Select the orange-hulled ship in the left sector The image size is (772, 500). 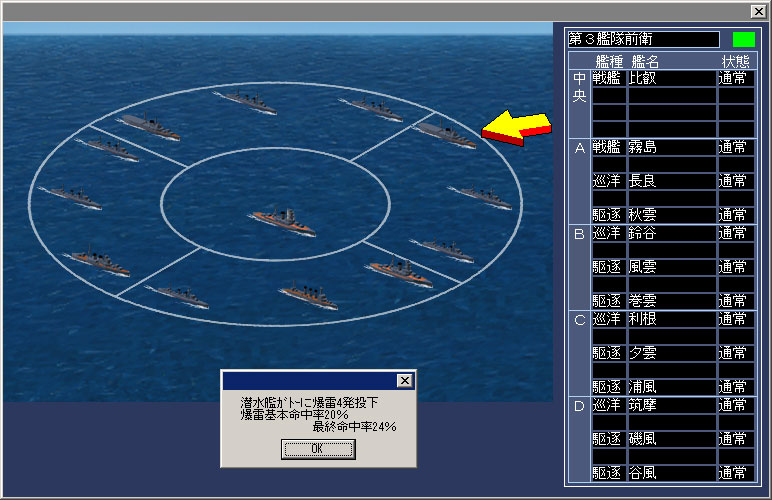[x=97, y=261]
